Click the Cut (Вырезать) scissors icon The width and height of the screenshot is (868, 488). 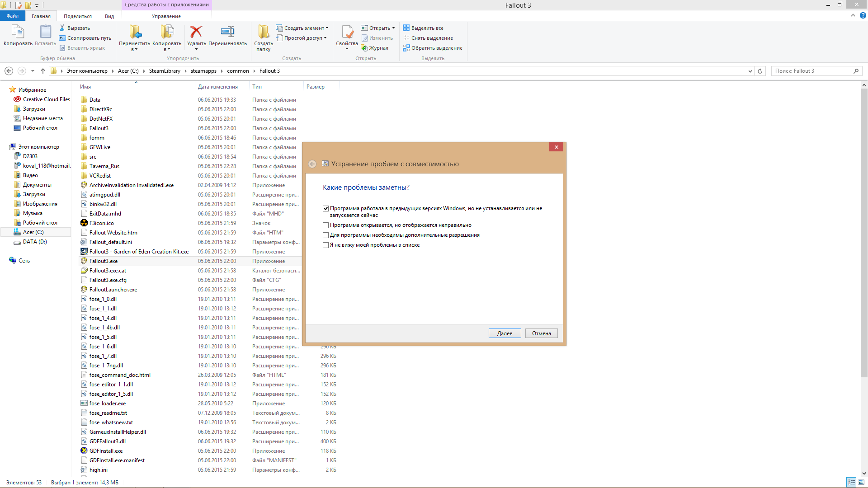click(62, 28)
